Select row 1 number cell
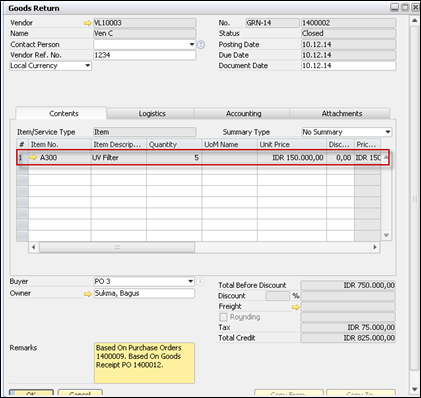 (x=22, y=157)
